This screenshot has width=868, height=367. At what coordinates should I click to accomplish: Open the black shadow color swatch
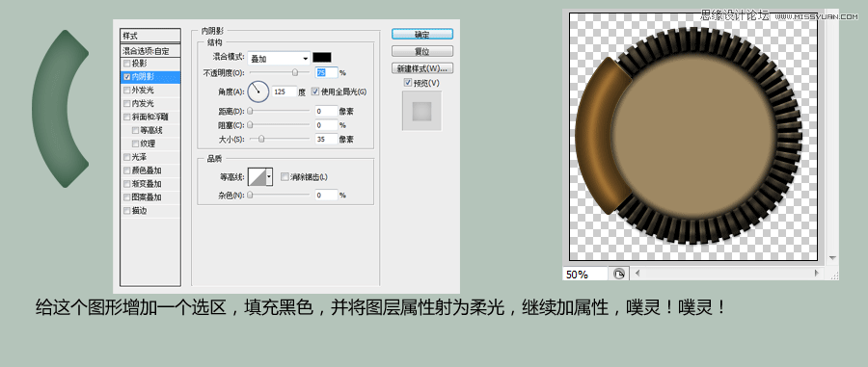(x=322, y=58)
